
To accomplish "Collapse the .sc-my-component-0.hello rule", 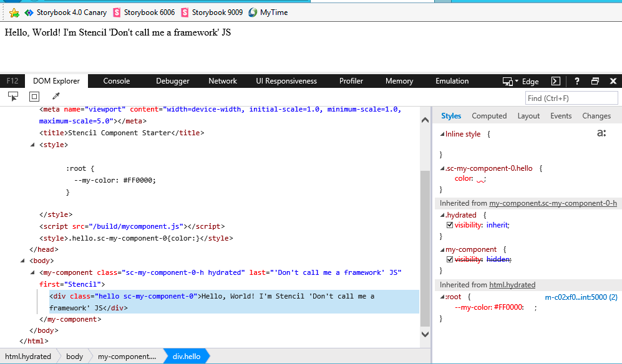I will click(442, 168).
